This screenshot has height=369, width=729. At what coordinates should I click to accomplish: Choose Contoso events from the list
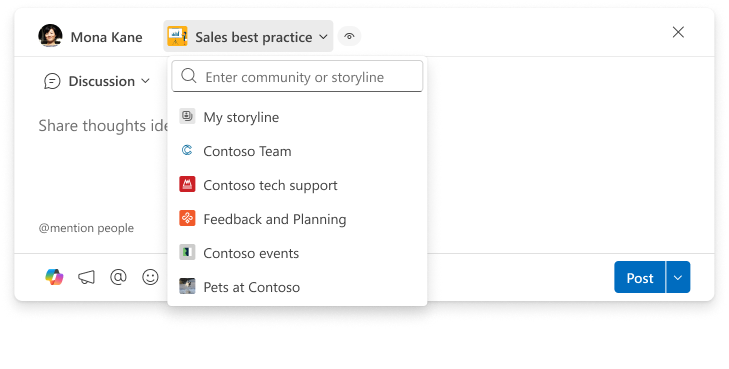click(x=297, y=253)
